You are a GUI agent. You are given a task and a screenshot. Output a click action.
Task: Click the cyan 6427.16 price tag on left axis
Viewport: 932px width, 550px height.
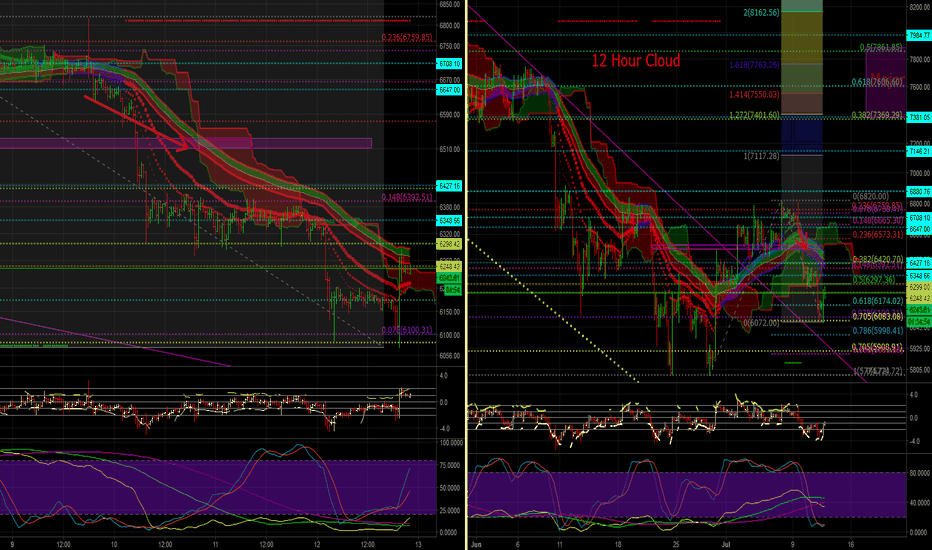click(449, 186)
